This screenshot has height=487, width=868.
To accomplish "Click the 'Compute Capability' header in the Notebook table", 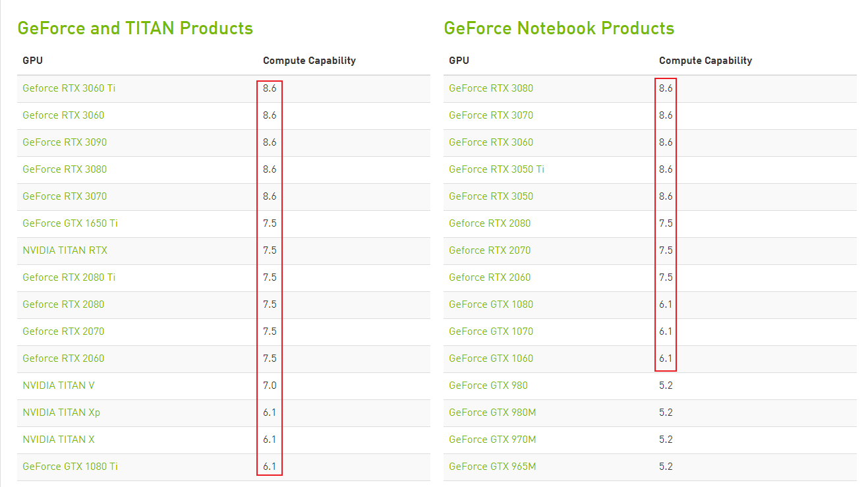I will click(705, 61).
